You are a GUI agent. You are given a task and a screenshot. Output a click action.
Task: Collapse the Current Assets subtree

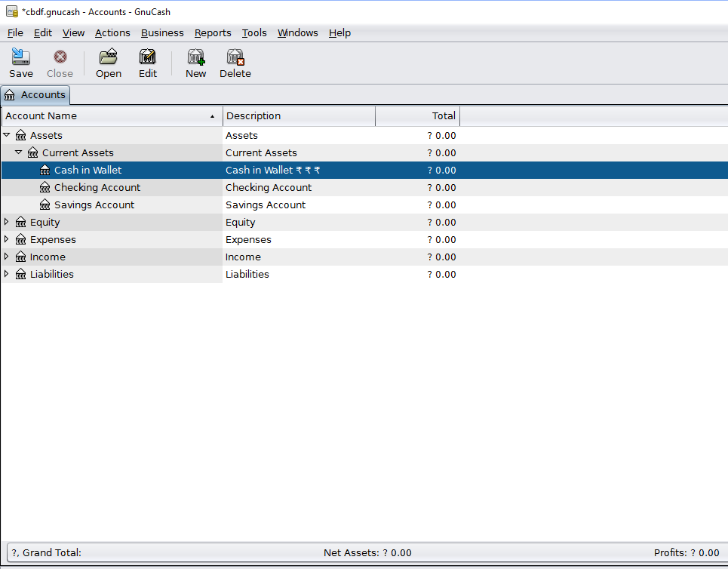19,152
